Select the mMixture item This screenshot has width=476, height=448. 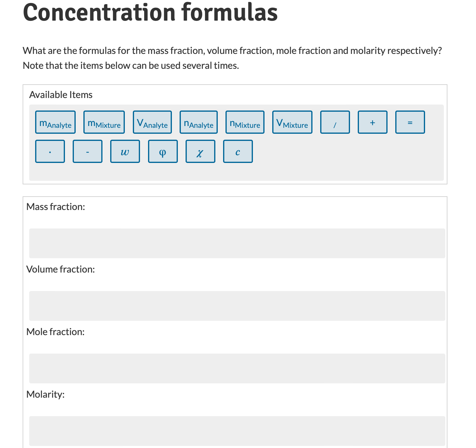point(104,122)
